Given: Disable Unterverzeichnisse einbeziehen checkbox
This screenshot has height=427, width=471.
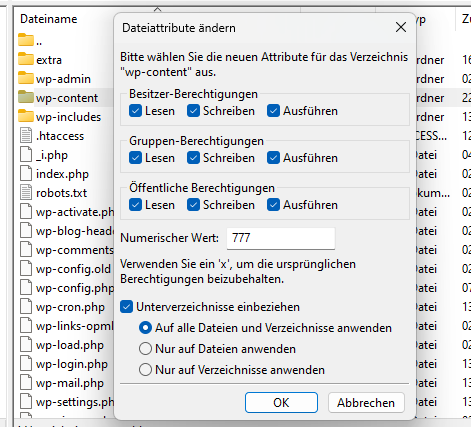Looking at the screenshot, I should (126, 307).
